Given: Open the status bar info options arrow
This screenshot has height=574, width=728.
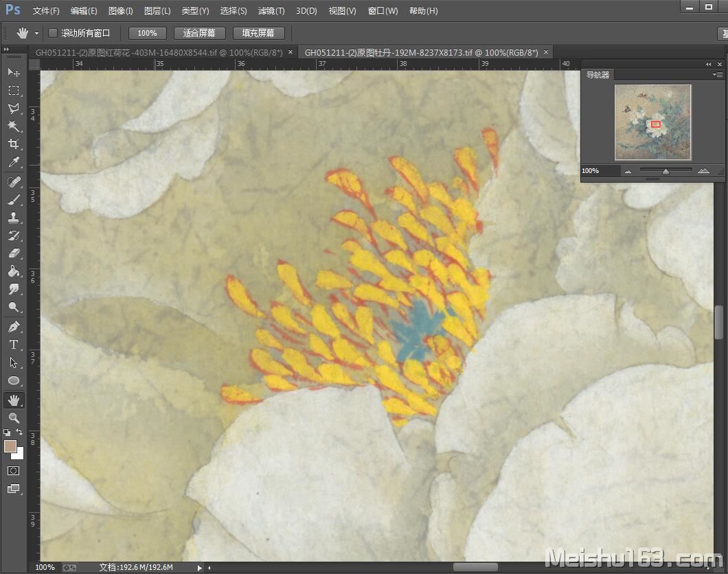Looking at the screenshot, I should (x=199, y=568).
